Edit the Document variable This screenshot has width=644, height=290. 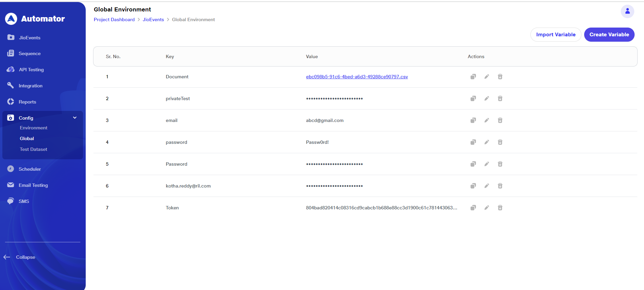[x=486, y=77]
